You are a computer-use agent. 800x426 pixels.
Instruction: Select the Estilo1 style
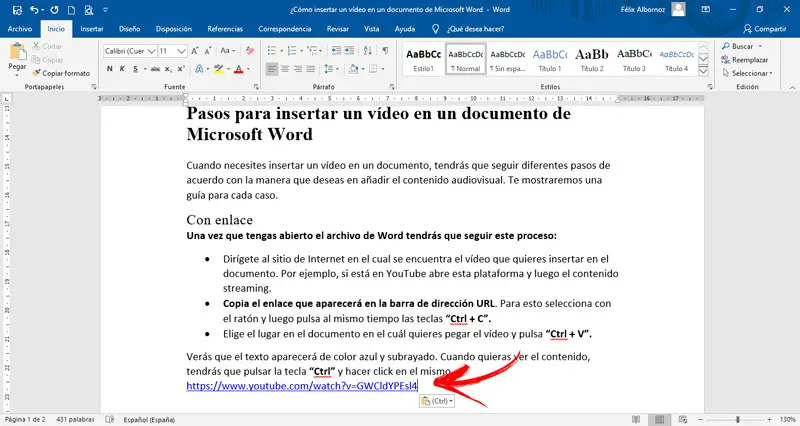pyautogui.click(x=423, y=59)
